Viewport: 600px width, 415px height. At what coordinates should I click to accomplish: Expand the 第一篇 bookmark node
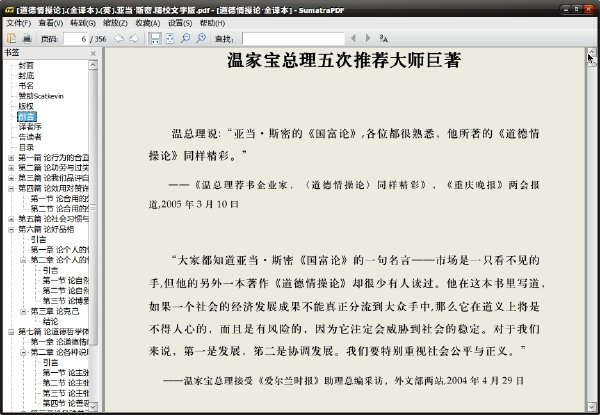pyautogui.click(x=11, y=158)
